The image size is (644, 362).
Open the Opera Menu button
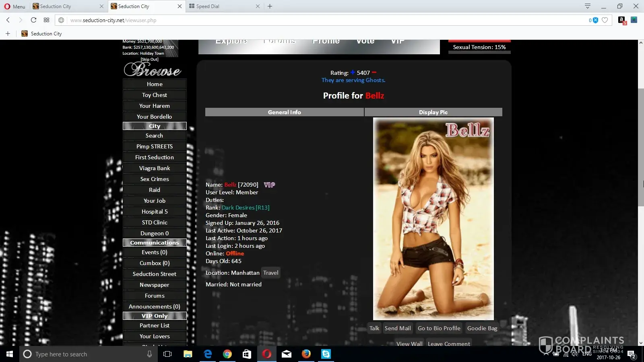click(x=14, y=6)
